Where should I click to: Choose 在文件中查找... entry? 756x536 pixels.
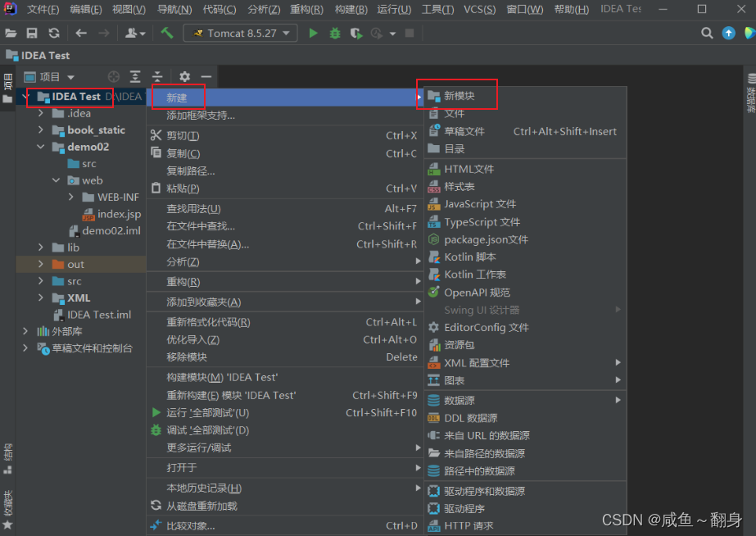tap(285, 226)
